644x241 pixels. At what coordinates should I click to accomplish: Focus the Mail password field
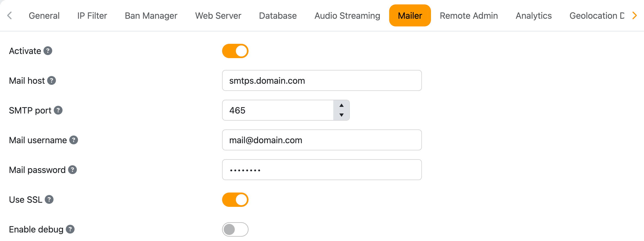point(322,170)
